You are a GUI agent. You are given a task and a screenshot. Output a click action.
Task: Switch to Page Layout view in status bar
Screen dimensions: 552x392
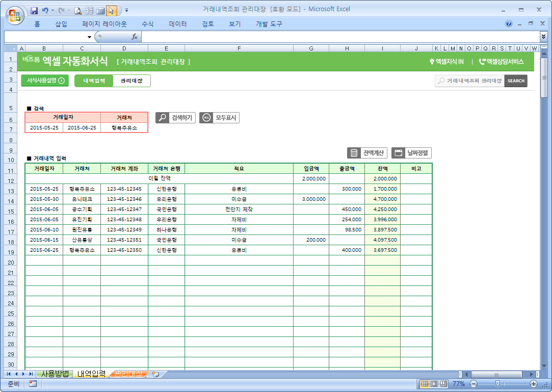coord(434,384)
